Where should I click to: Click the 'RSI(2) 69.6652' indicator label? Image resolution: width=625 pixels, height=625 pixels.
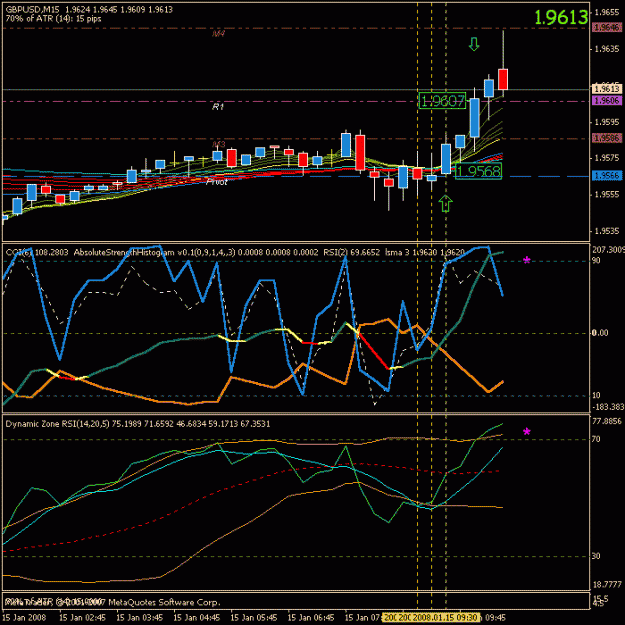tap(352, 252)
